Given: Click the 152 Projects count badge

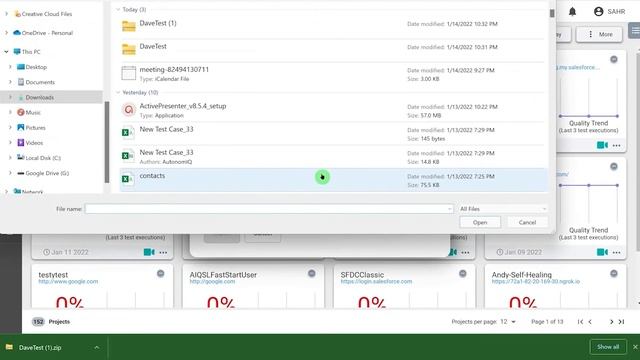Looking at the screenshot, I should click(x=38, y=322).
